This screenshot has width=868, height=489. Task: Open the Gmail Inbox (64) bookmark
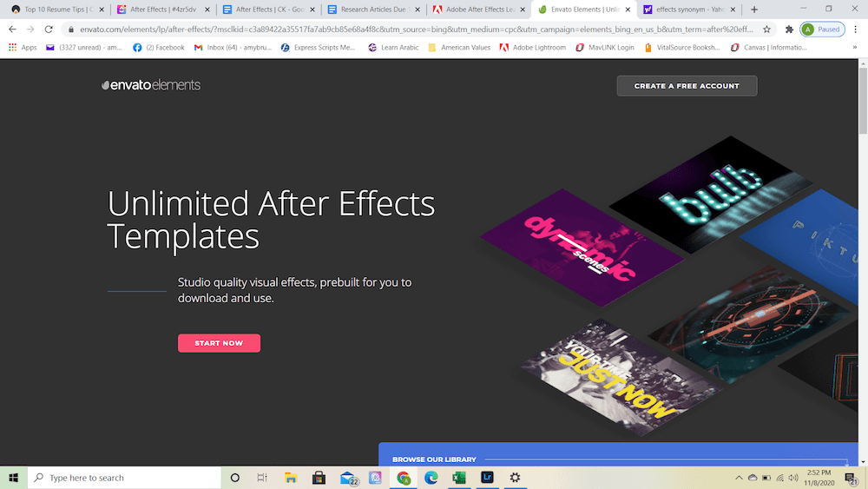233,48
